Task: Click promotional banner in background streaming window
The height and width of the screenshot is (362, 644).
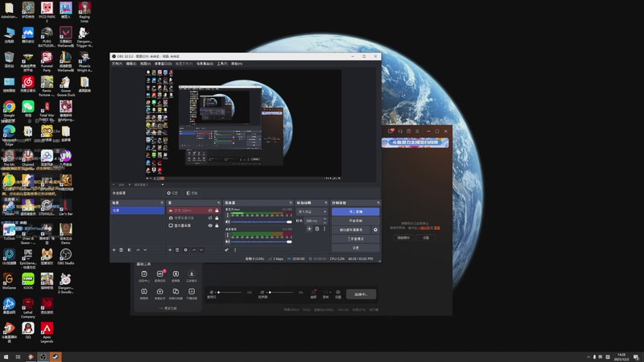Action: [415, 142]
